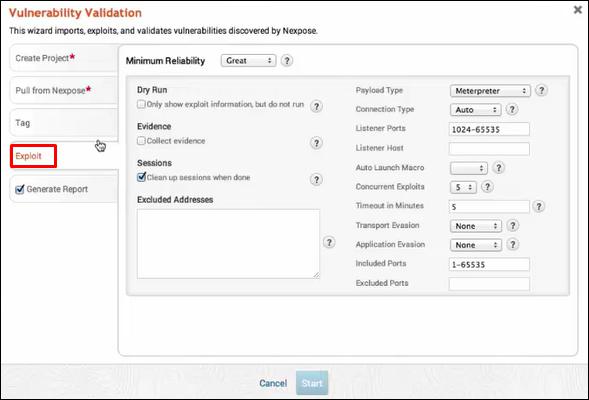This screenshot has width=589, height=400.
Task: Toggle the Generate Report checkbox
Action: (20, 189)
